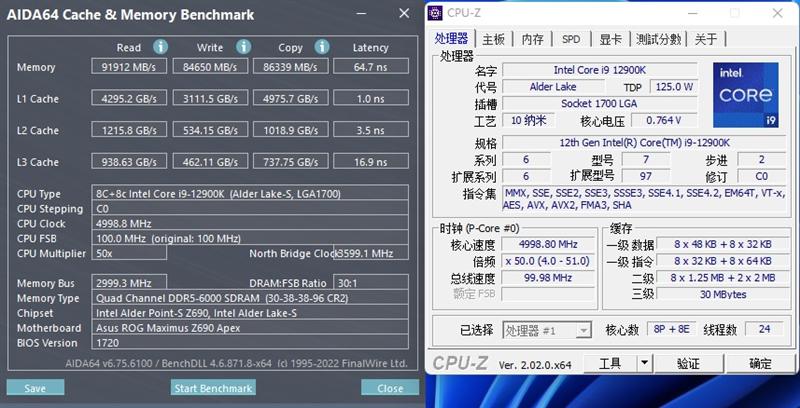This screenshot has height=408, width=800.
Task: Click the Write info icon in AIDA64
Action: tap(243, 47)
